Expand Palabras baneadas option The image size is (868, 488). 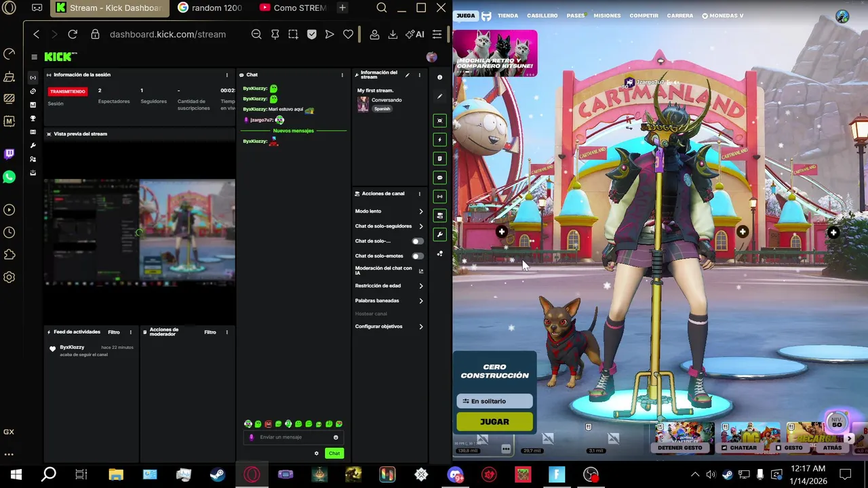[x=389, y=301]
